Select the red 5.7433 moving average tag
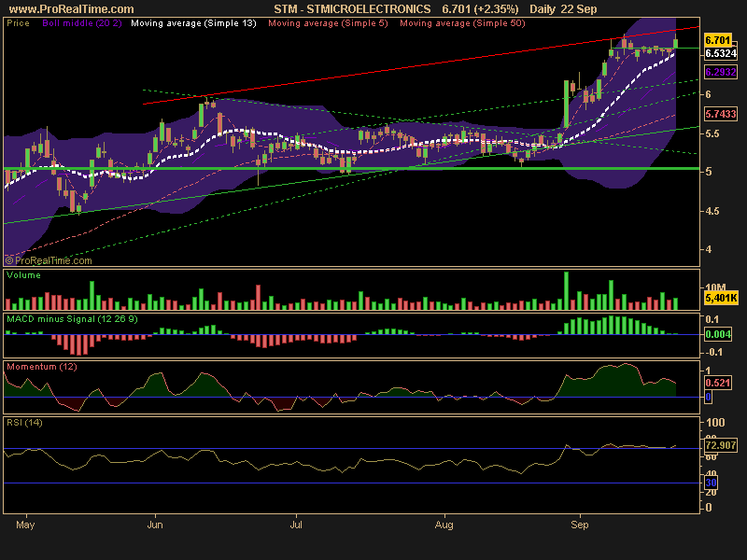The height and width of the screenshot is (560, 747). coord(720,114)
